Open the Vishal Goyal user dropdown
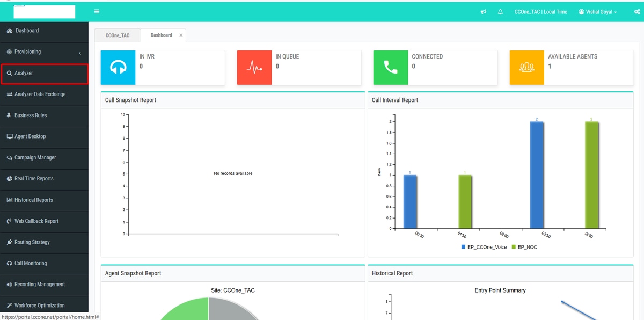The height and width of the screenshot is (320, 644). pos(597,12)
